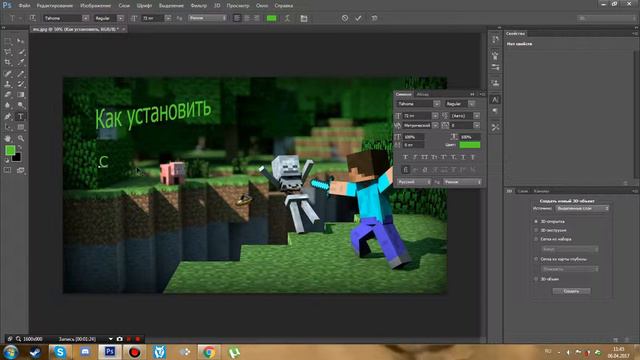Toggle Faux Bold in Character panel
The height and width of the screenshot is (360, 640).
point(405,157)
